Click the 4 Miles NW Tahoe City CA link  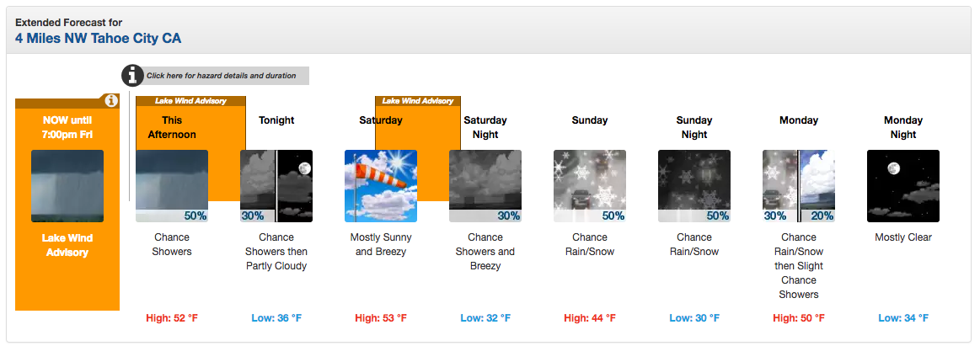click(98, 38)
